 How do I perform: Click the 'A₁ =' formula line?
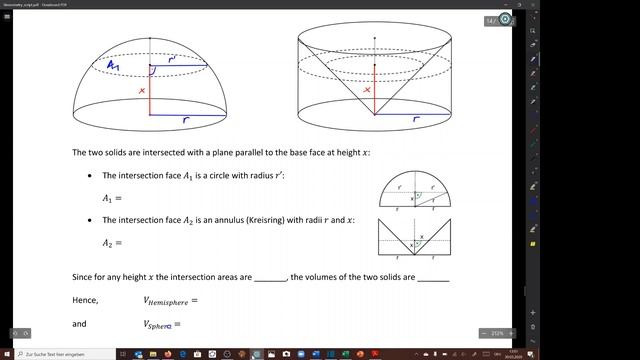click(112, 198)
